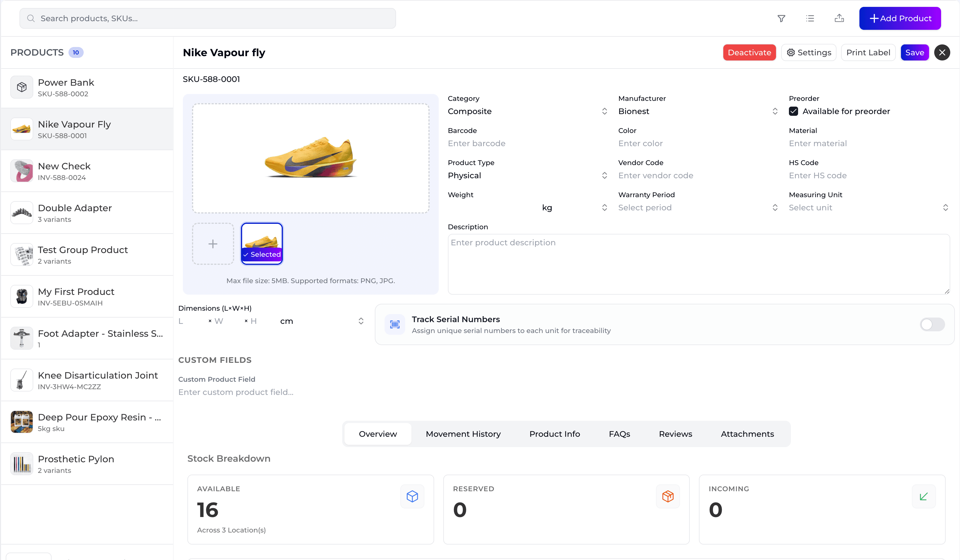Open the Category dropdown
The width and height of the screenshot is (960, 560).
528,111
